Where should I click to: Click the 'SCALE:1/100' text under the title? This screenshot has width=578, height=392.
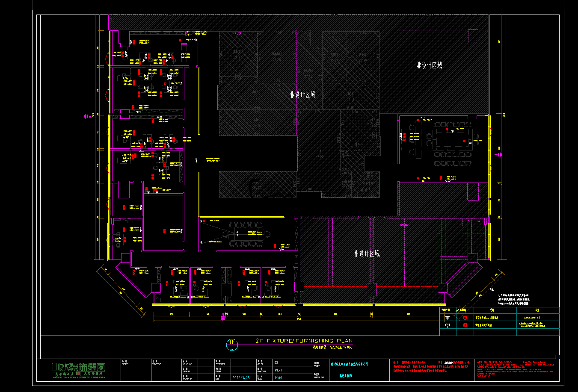[341, 347]
